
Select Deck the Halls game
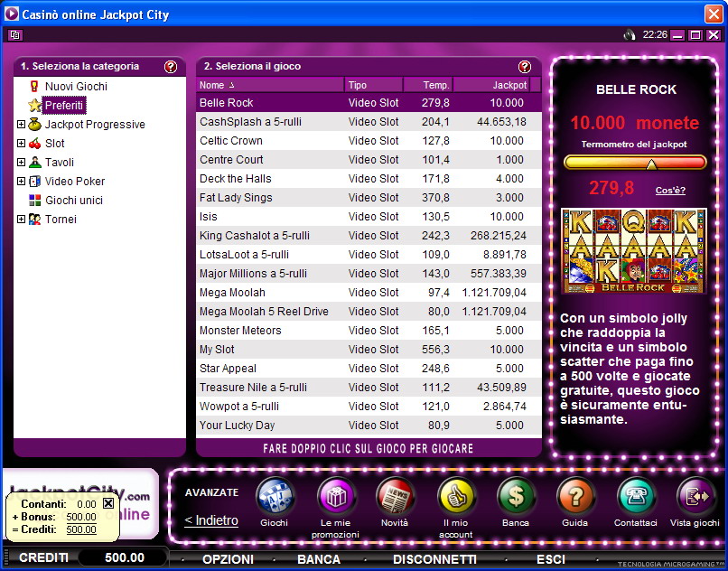369,179
